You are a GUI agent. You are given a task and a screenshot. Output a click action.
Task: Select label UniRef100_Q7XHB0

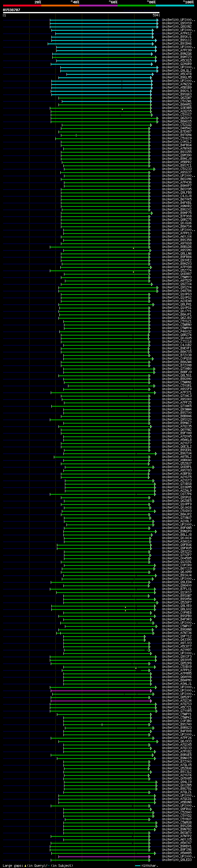coord(177,369)
